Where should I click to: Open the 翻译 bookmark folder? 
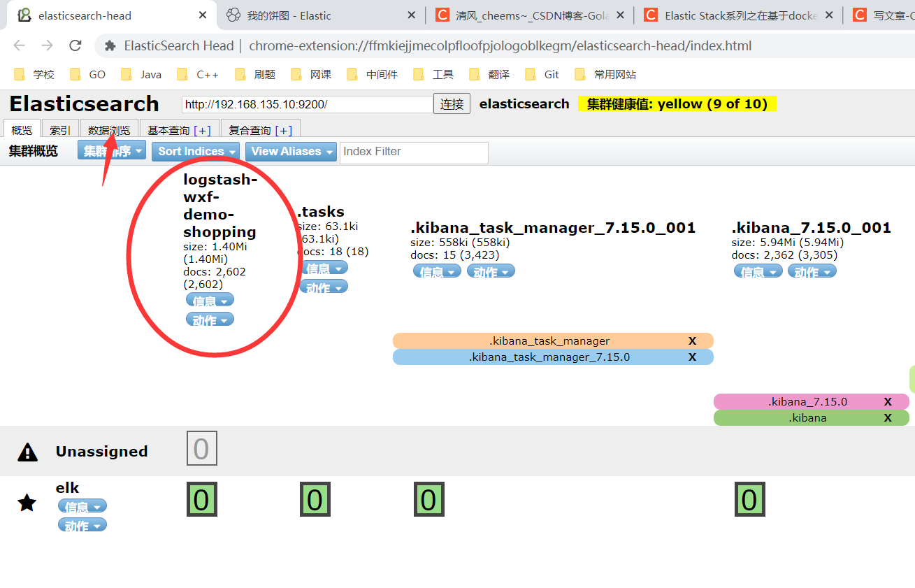point(489,74)
